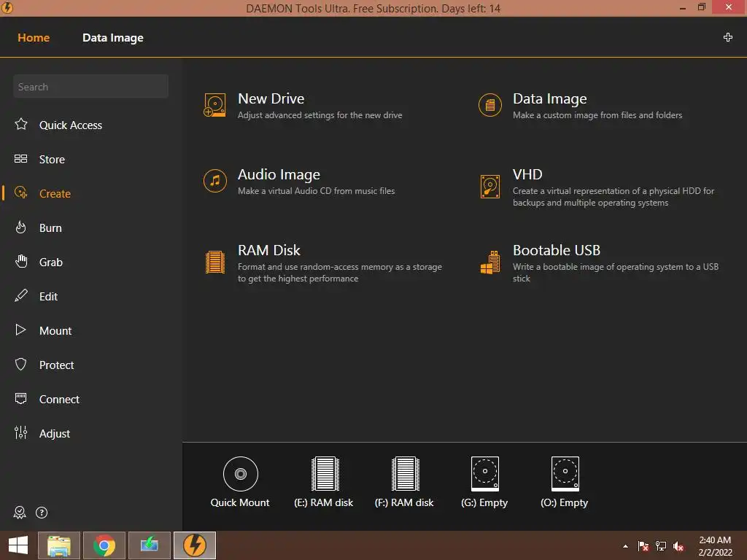747x560 pixels.
Task: Click the Create disc icon in sidebar
Action: coord(21,192)
